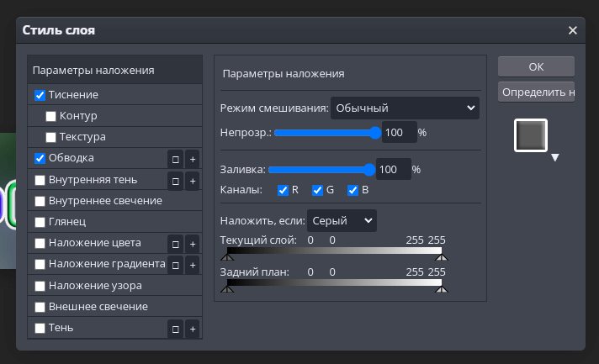Click the Определить button
The height and width of the screenshot is (364, 599).
(x=536, y=92)
